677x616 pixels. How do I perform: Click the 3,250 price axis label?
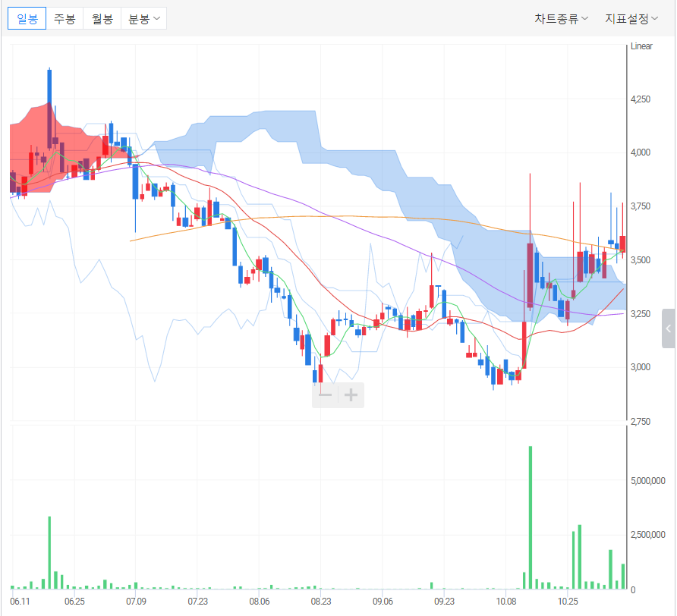[641, 314]
